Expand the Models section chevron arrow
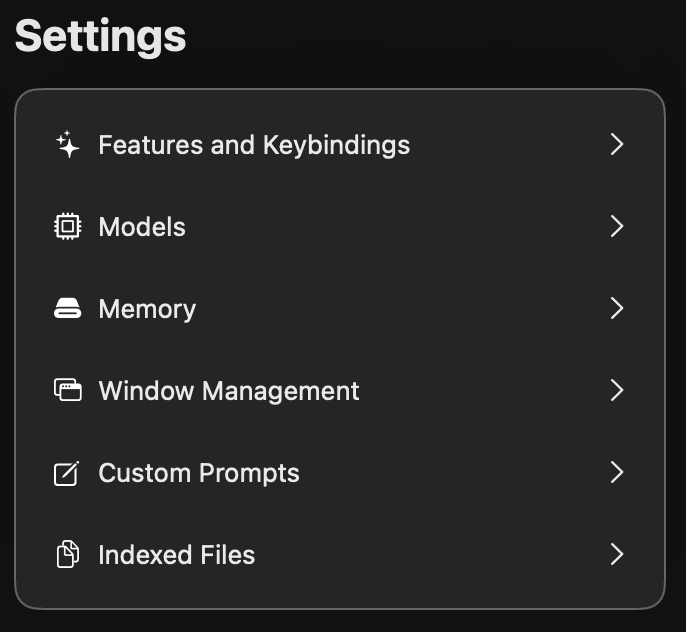Screen dimensions: 686x632 (x=616, y=226)
